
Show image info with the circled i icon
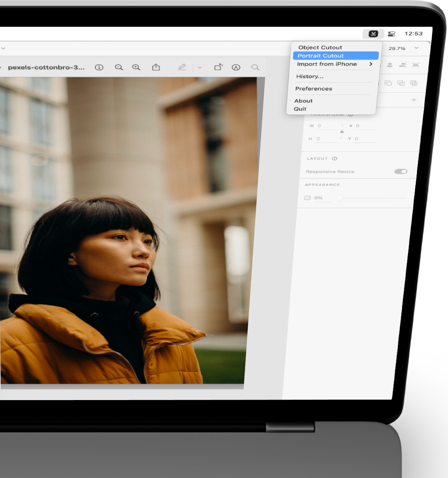coord(99,67)
